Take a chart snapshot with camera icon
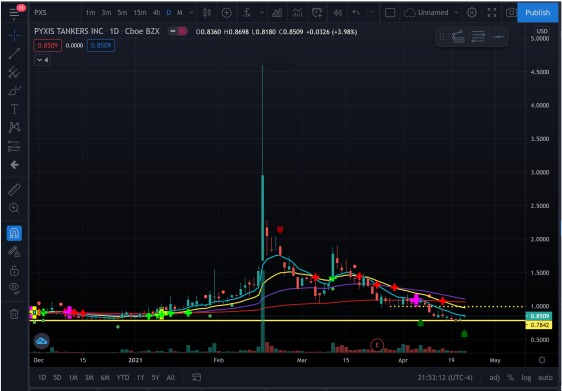The width and height of the screenshot is (562, 391). coord(511,13)
